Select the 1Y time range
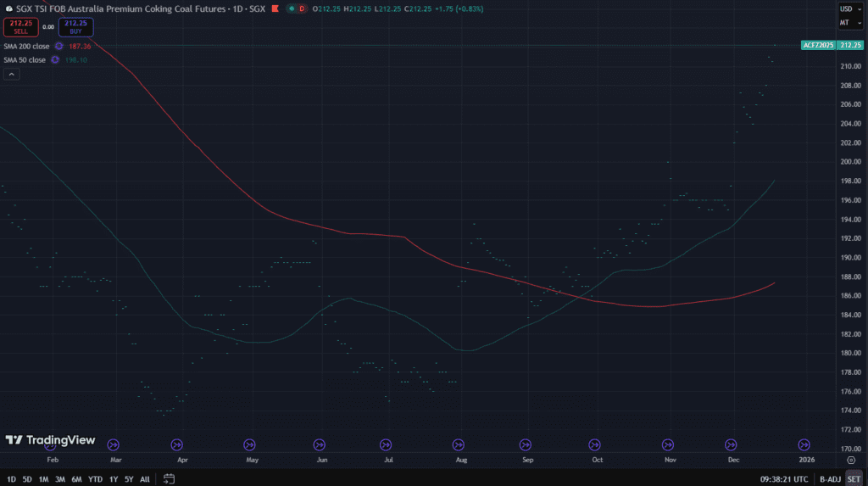 114,479
